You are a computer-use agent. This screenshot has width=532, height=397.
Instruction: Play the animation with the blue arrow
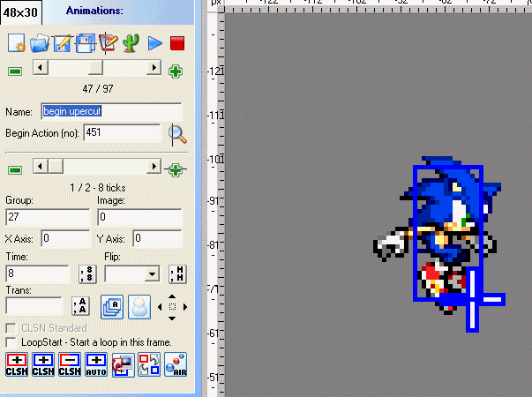pos(154,43)
